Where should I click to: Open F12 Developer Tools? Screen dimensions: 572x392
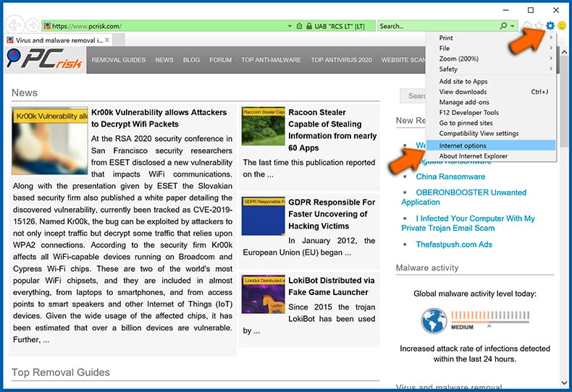point(491,113)
